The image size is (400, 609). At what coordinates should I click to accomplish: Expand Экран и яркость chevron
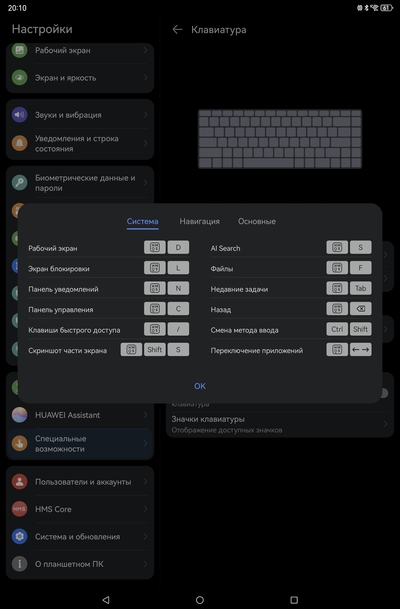click(x=145, y=78)
